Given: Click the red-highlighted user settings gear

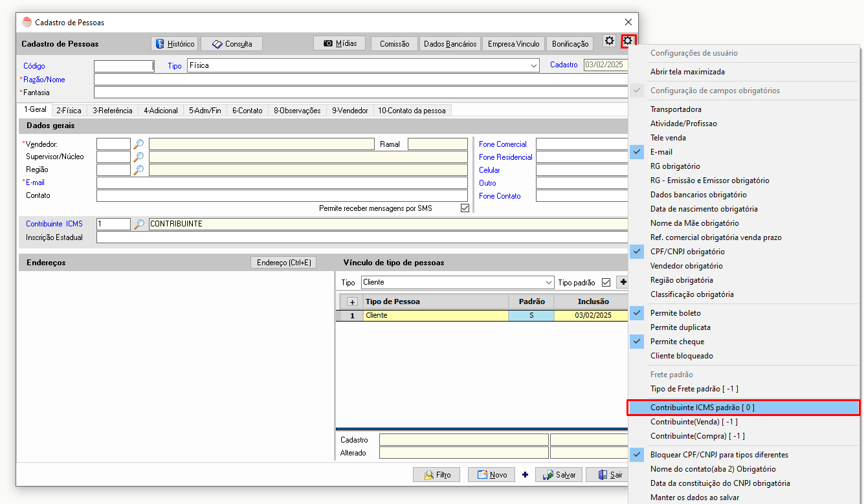Looking at the screenshot, I should pos(628,41).
